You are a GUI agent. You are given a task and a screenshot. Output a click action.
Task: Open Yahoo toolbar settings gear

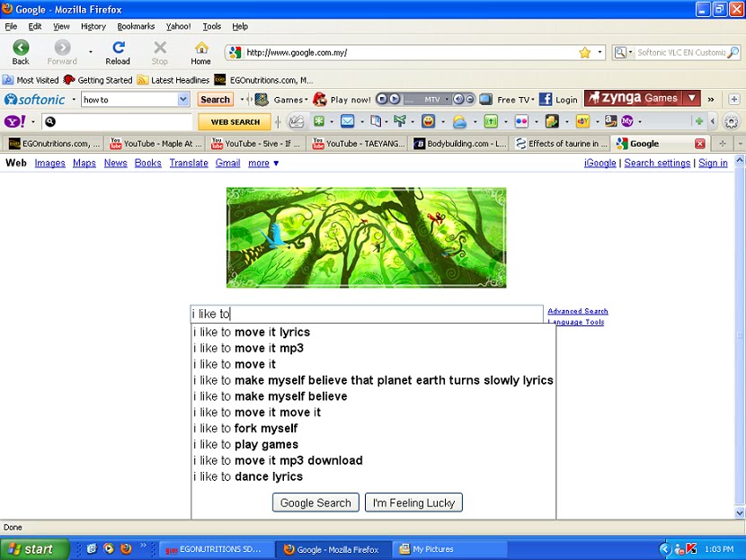(732, 122)
